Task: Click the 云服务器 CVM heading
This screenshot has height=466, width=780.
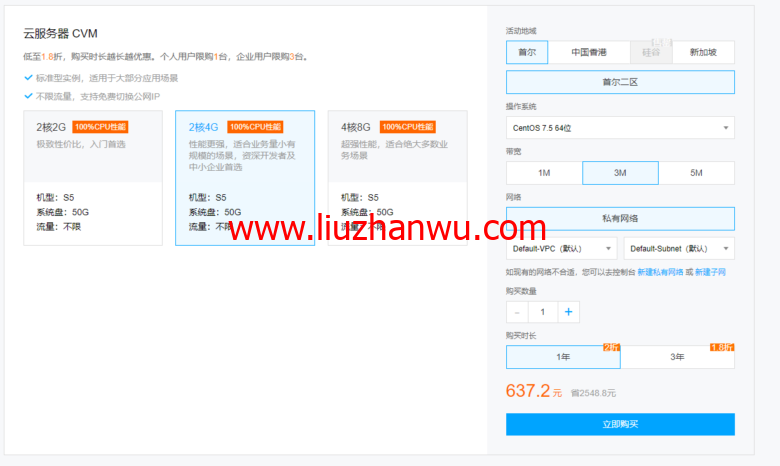Action: pos(60,33)
